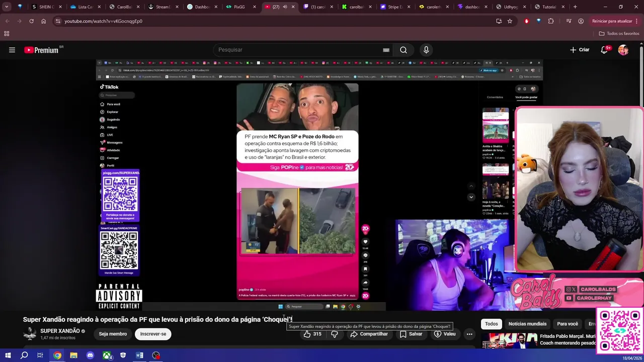Reload the page in Chrome
Viewport: 644px width, 362px height.
31,21
